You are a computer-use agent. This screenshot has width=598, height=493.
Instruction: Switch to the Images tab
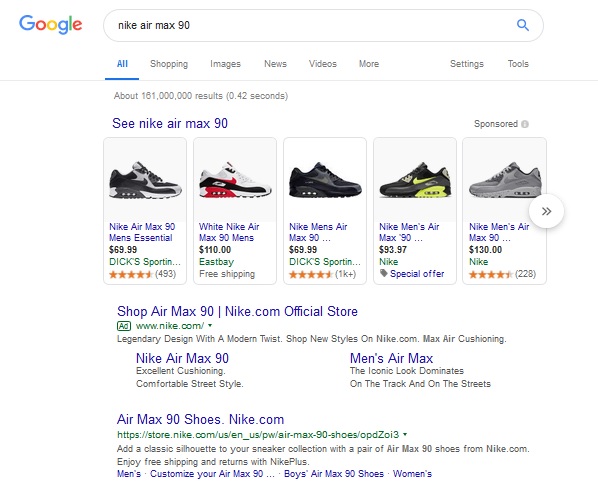[x=225, y=64]
